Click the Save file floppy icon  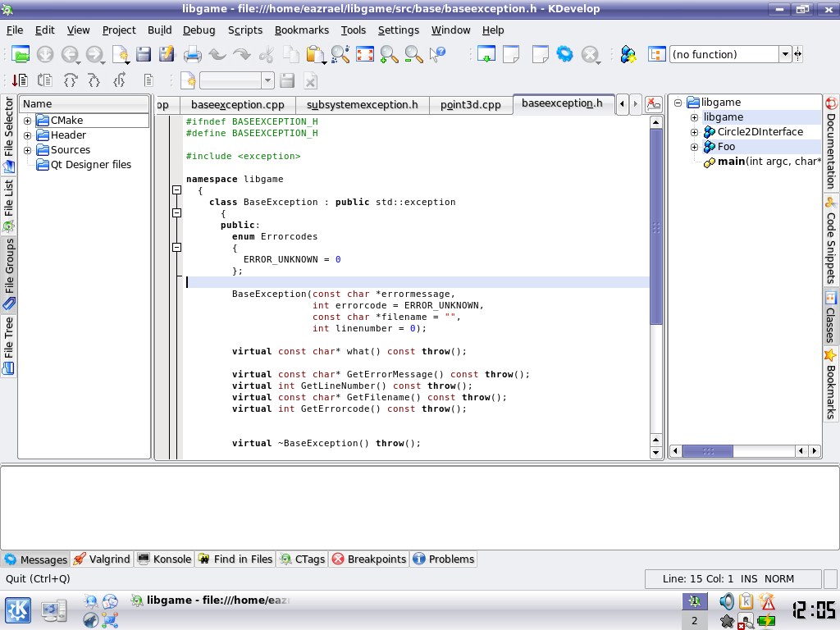pyautogui.click(x=143, y=54)
